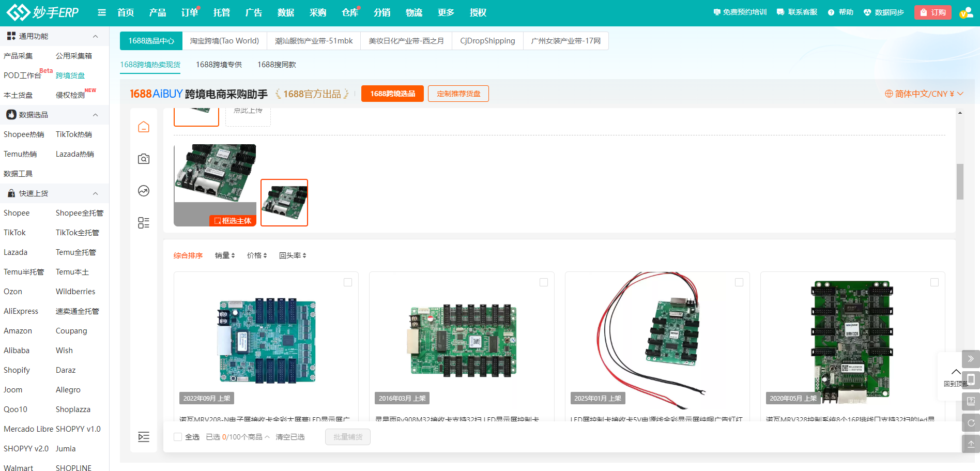Select the small circuit board thumbnail
Viewport: 980px width, 471px height.
point(284,203)
